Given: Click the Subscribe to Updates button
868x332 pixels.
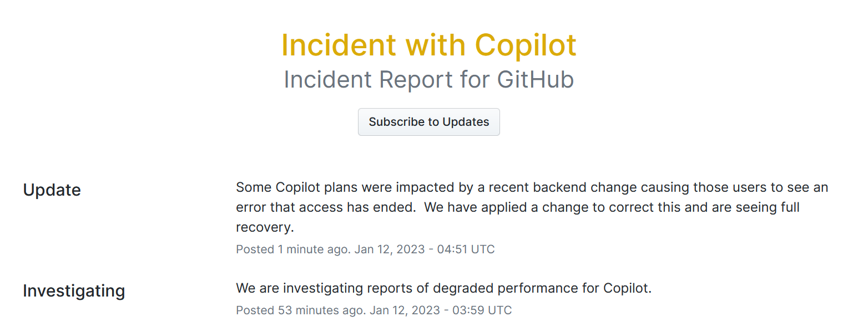Looking at the screenshot, I should pos(428,121).
